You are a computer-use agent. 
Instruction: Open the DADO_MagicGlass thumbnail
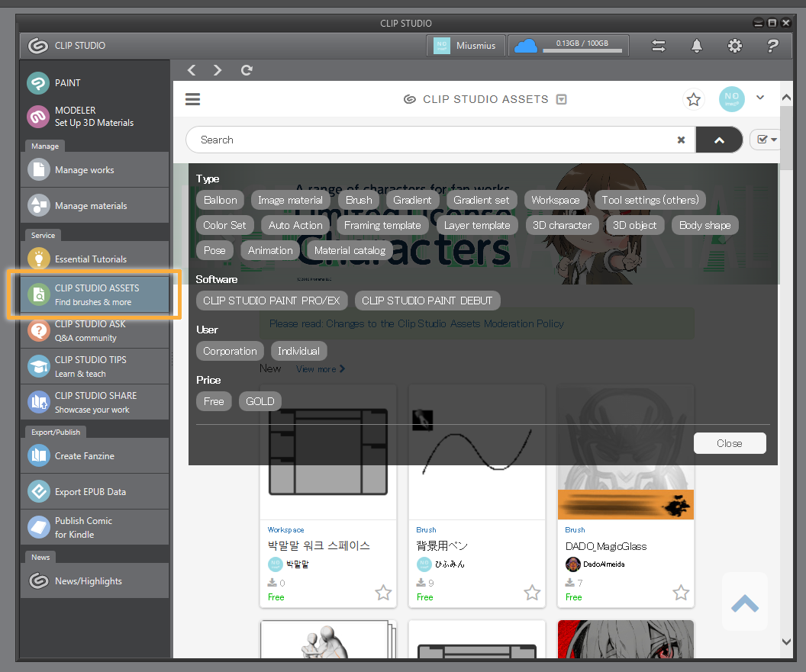coord(626,452)
